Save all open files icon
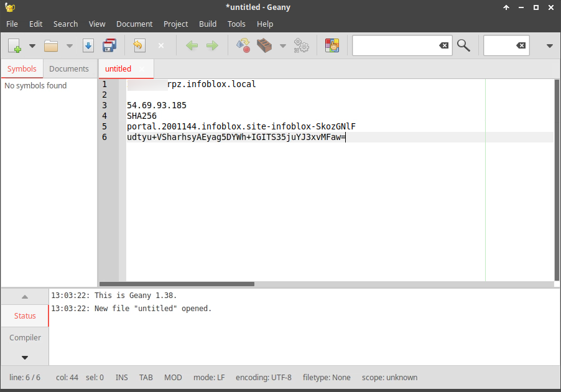 [x=109, y=45]
